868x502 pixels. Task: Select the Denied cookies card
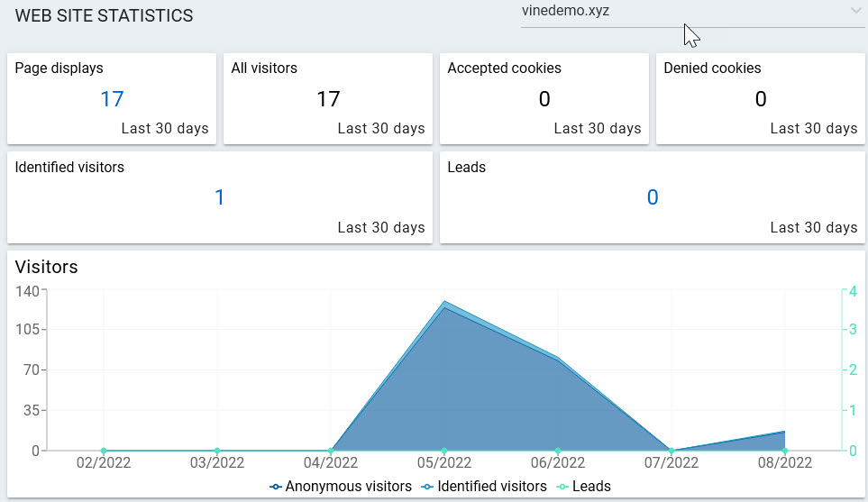click(760, 98)
